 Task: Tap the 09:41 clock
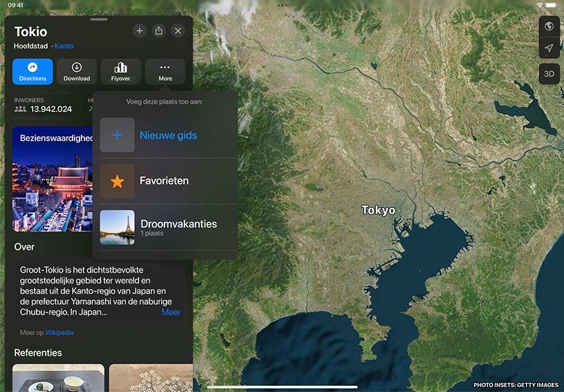[15, 5]
